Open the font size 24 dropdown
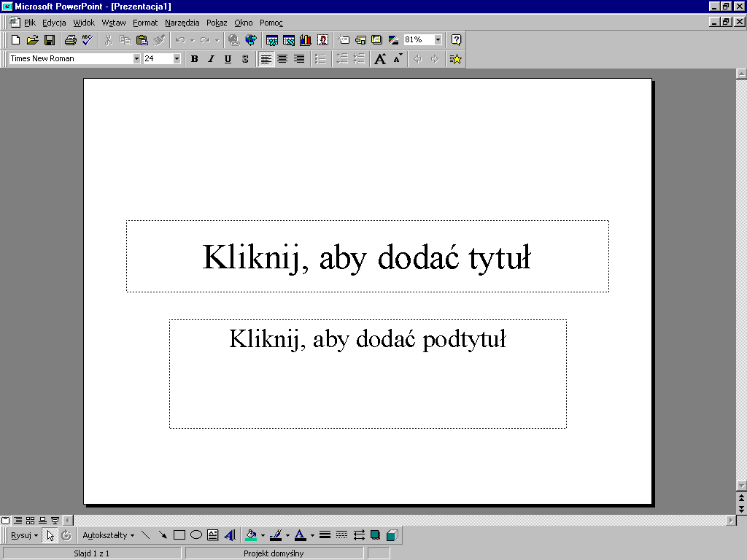This screenshot has height=560, width=747. [177, 59]
